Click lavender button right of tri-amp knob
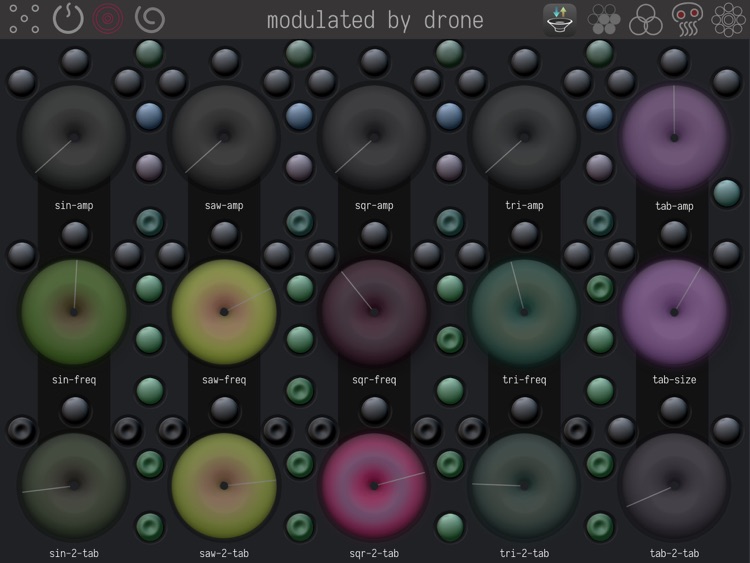 [x=600, y=167]
